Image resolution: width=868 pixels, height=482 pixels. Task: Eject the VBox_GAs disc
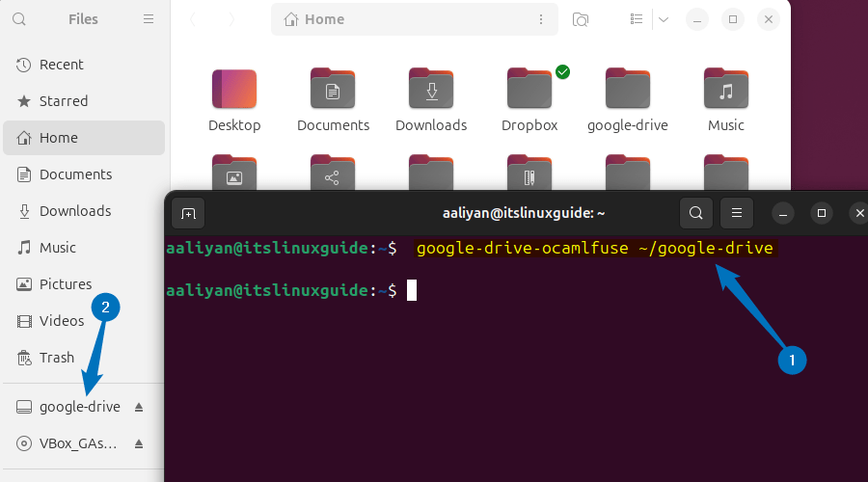click(x=139, y=443)
